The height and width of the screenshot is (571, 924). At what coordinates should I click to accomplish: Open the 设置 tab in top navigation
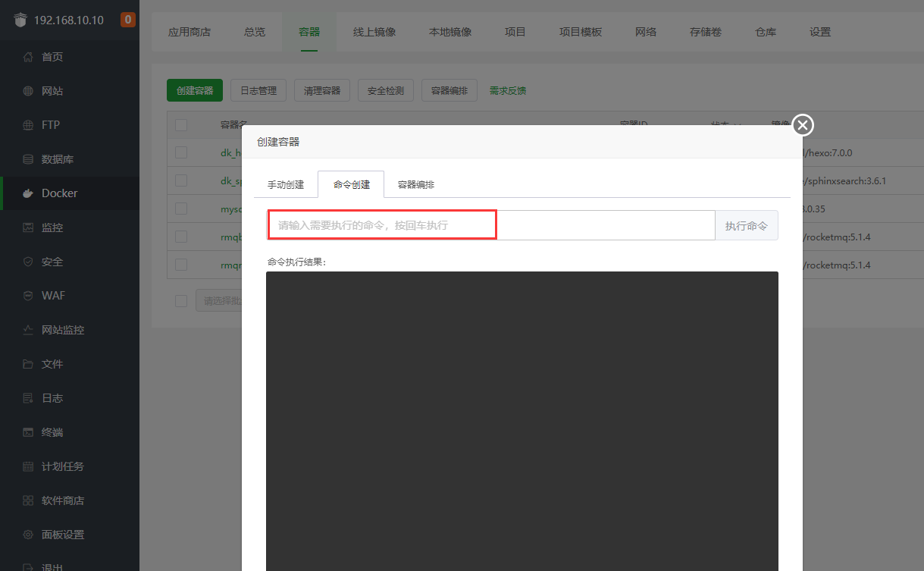(820, 32)
